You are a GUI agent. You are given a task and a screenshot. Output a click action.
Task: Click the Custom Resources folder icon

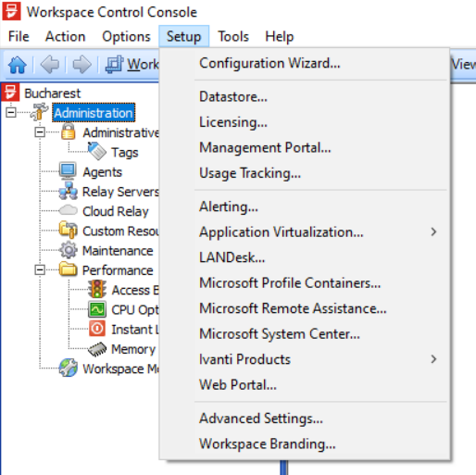(x=68, y=231)
